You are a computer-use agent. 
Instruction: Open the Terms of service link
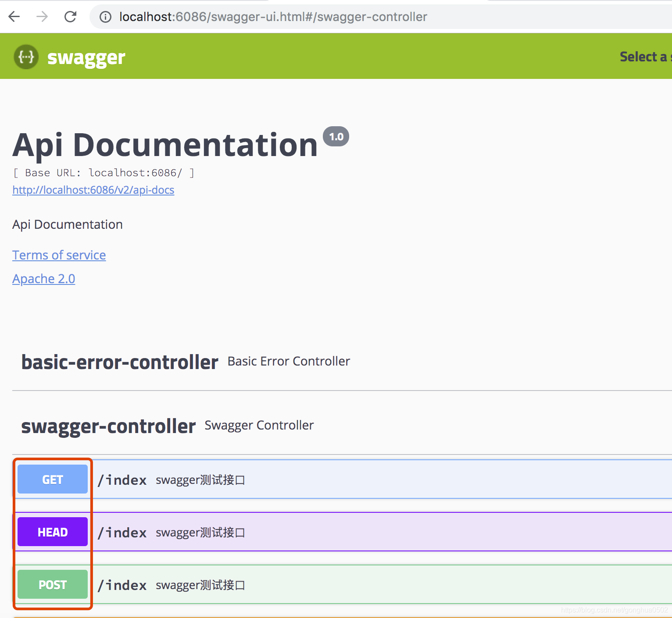[59, 255]
